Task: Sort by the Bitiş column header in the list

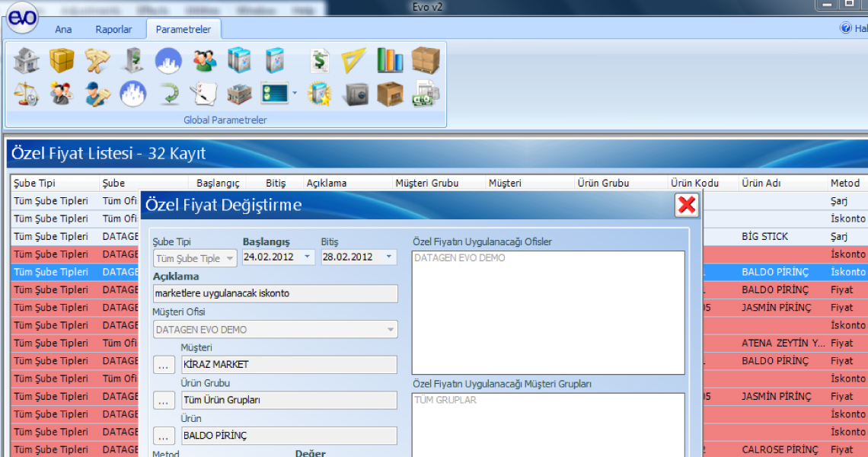Action: (x=275, y=183)
